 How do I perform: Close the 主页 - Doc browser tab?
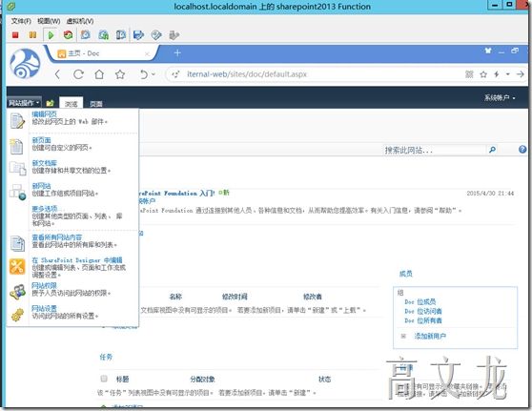(x=147, y=53)
